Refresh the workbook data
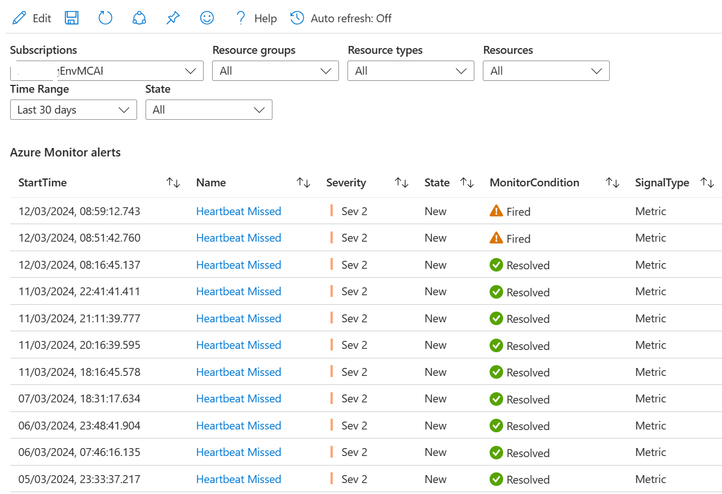Image resolution: width=722 pixels, height=494 pixels. point(105,18)
